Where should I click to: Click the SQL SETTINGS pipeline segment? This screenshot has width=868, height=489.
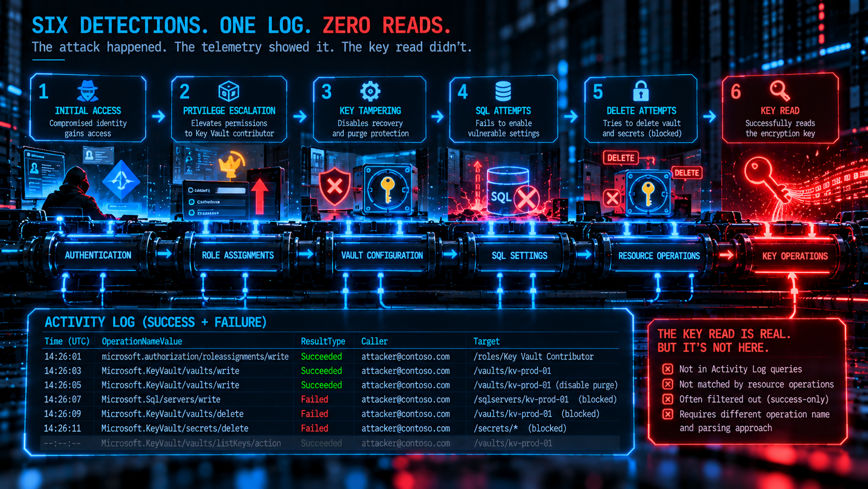(x=519, y=255)
